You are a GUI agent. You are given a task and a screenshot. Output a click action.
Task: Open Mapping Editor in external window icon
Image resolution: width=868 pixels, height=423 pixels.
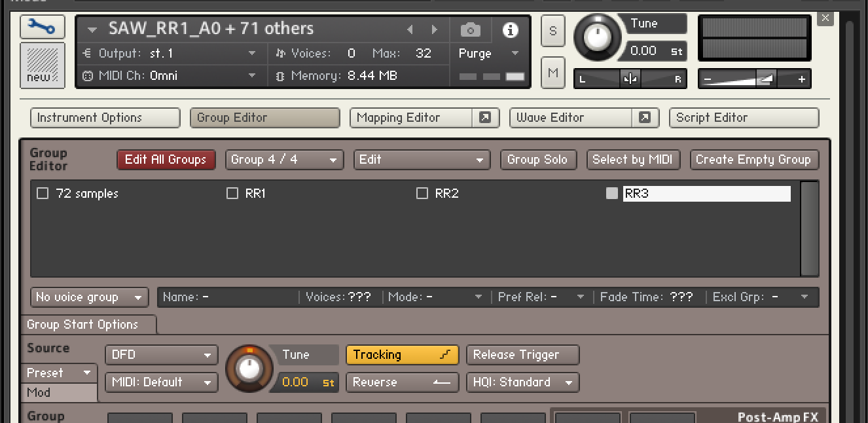(485, 118)
